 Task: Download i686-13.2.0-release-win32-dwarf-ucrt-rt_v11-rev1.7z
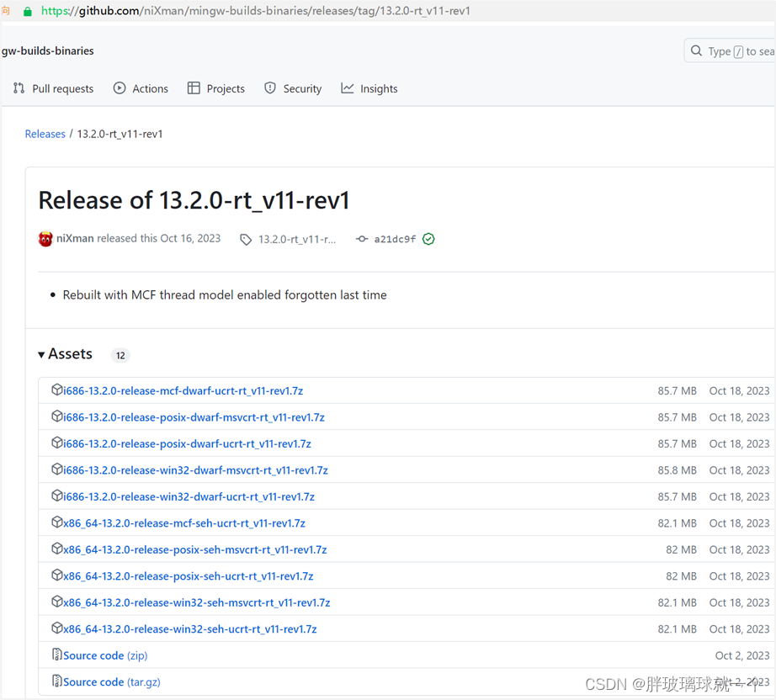[189, 496]
